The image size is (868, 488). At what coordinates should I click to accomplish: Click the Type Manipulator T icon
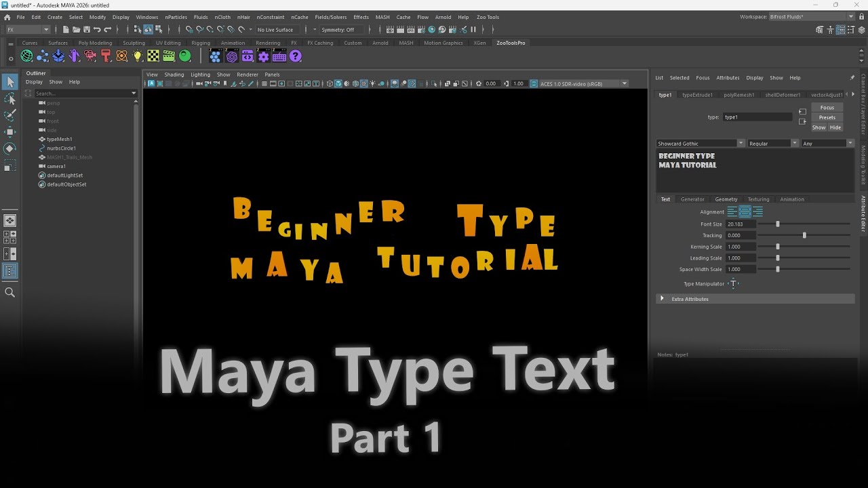733,284
